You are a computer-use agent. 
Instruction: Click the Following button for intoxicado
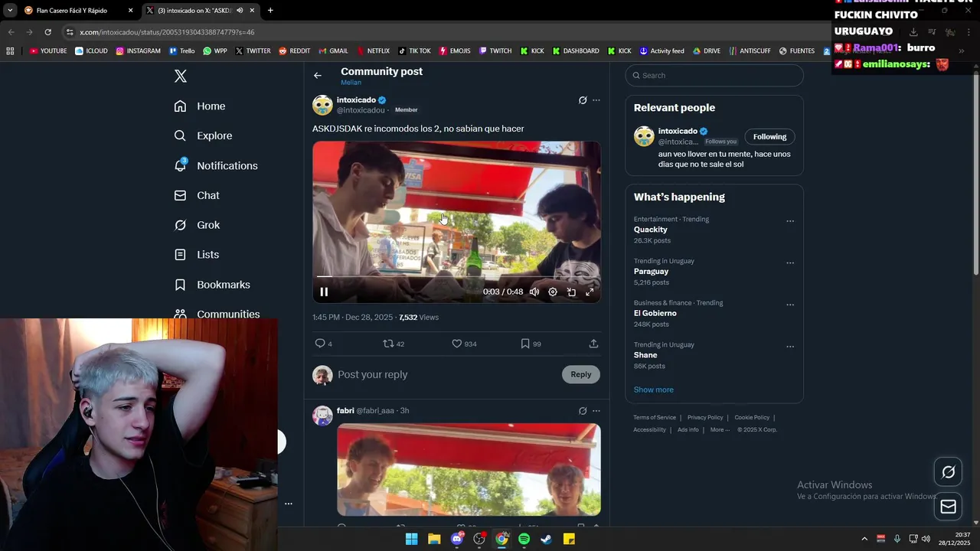point(769,137)
